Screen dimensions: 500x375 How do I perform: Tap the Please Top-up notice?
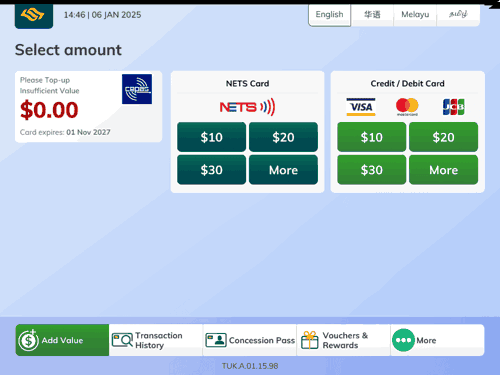45,80
